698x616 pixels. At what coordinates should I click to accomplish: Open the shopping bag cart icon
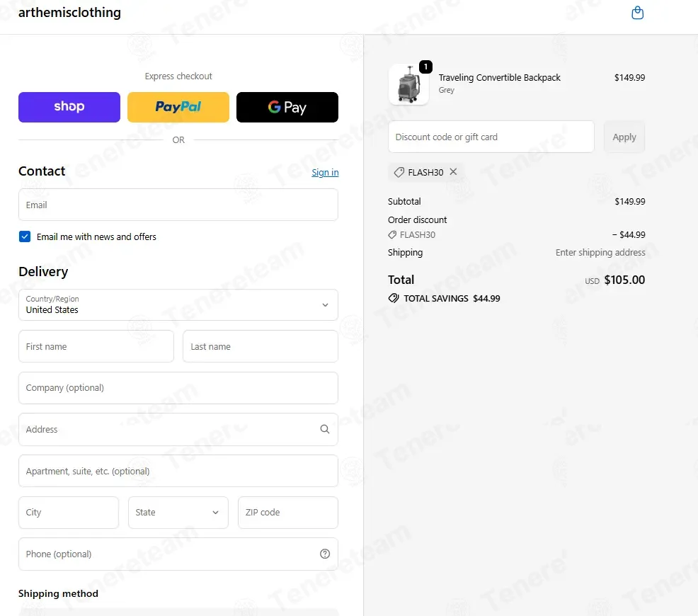[x=637, y=13]
